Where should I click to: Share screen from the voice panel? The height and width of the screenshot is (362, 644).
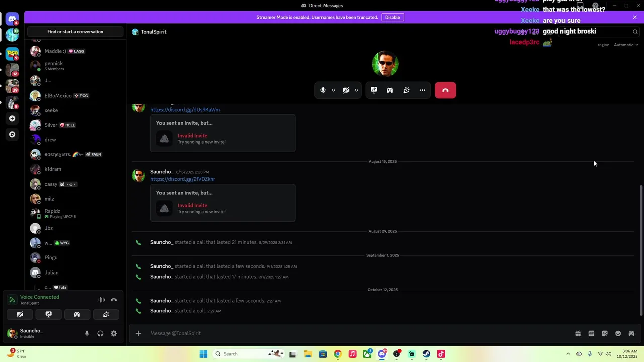[x=48, y=314]
